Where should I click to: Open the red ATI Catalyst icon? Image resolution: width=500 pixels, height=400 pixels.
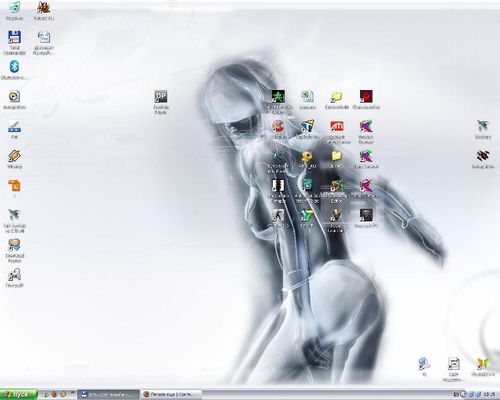click(x=336, y=126)
